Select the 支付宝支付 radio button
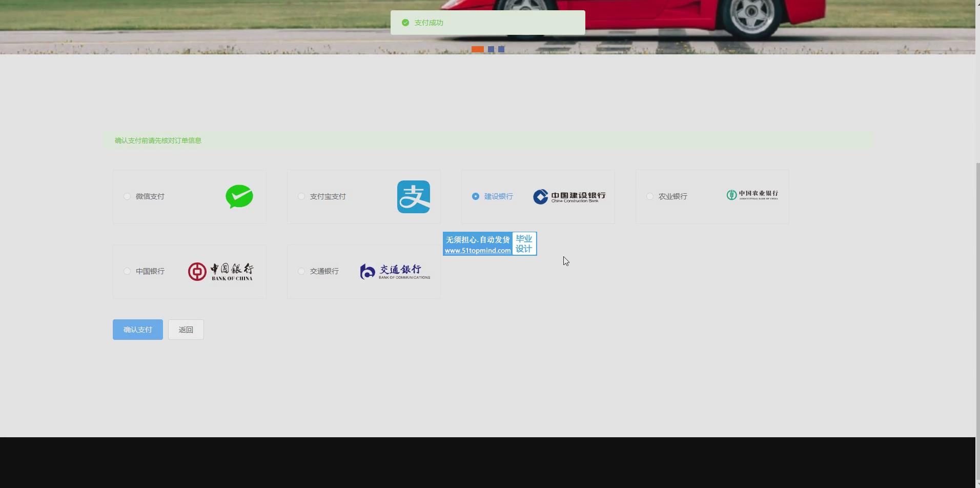 point(301,196)
